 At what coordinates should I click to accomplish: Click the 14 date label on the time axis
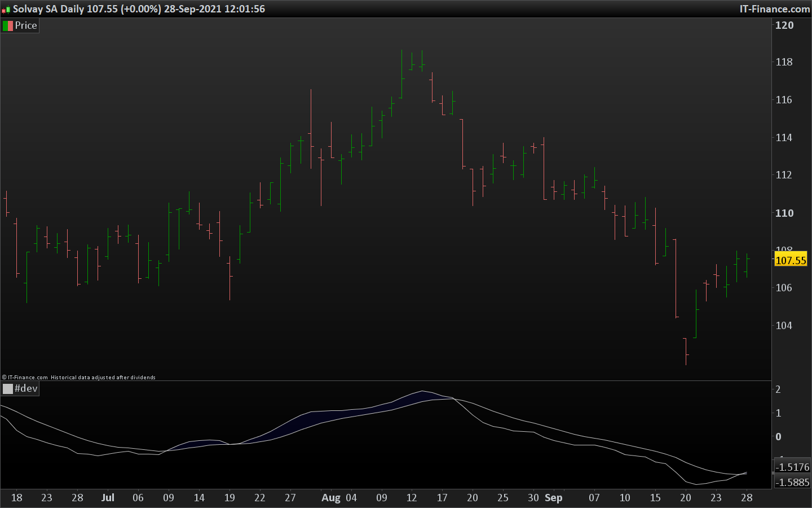tap(199, 498)
